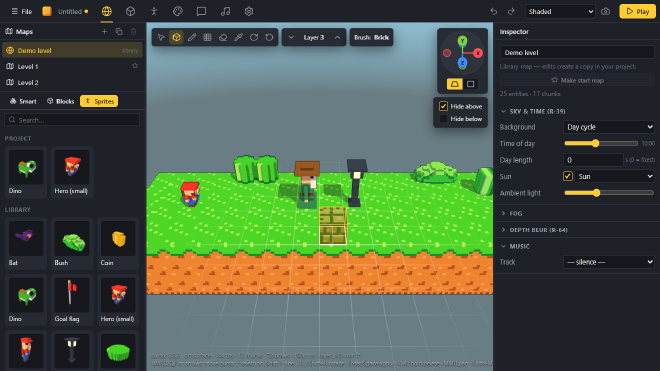Image resolution: width=660 pixels, height=371 pixels.
Task: Open the dialogue speech-bubble tab
Action: tap(201, 11)
